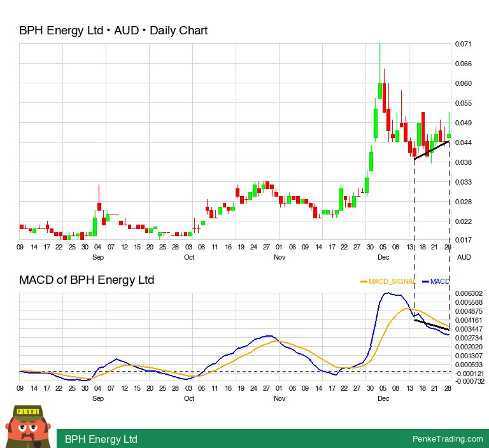Click the Sep month label under MACD chart
The width and height of the screenshot is (489, 448).
pos(98,398)
